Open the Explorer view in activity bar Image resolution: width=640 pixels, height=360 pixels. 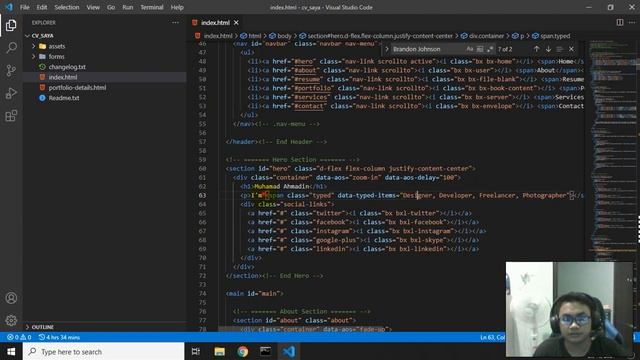click(x=11, y=25)
